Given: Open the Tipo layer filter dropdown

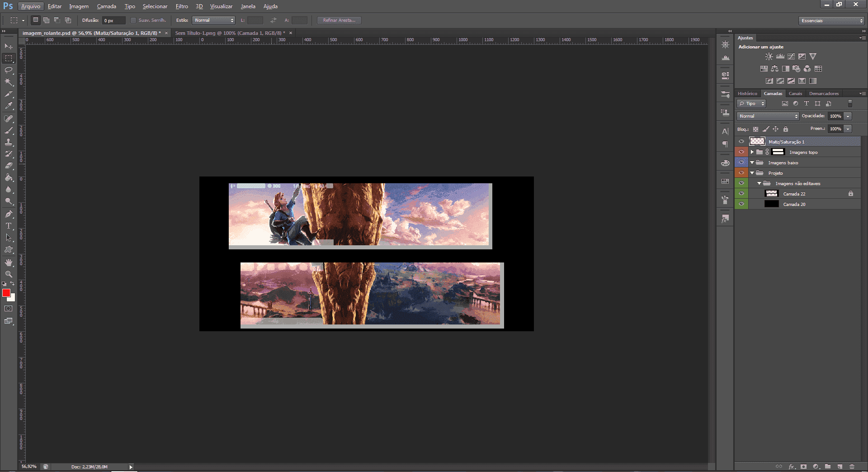Looking at the screenshot, I should click(751, 104).
